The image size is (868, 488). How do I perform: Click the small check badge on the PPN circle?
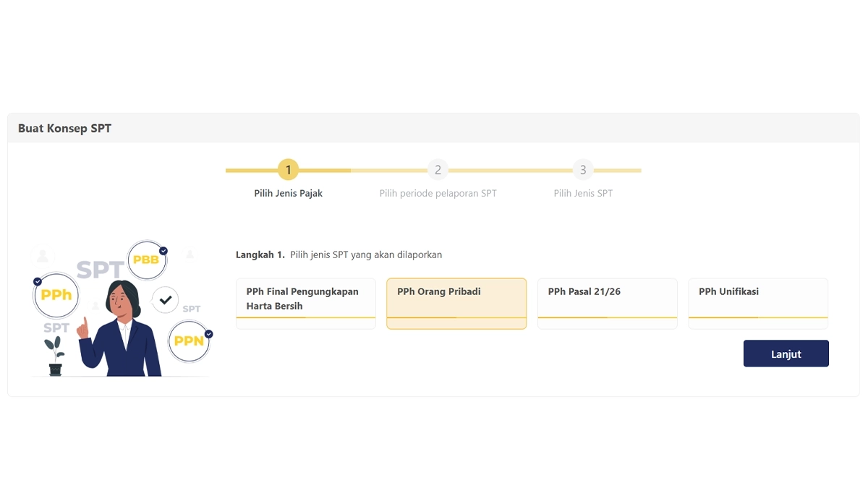tap(209, 334)
